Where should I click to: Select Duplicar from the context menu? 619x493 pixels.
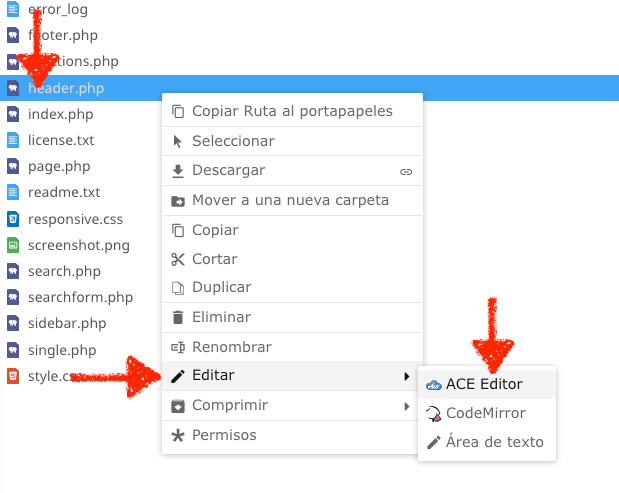tap(292, 287)
